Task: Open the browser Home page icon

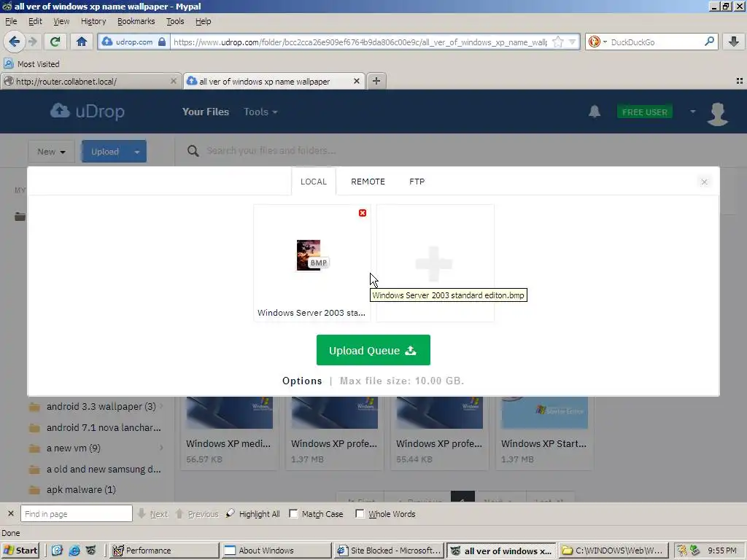Action: [x=82, y=42]
